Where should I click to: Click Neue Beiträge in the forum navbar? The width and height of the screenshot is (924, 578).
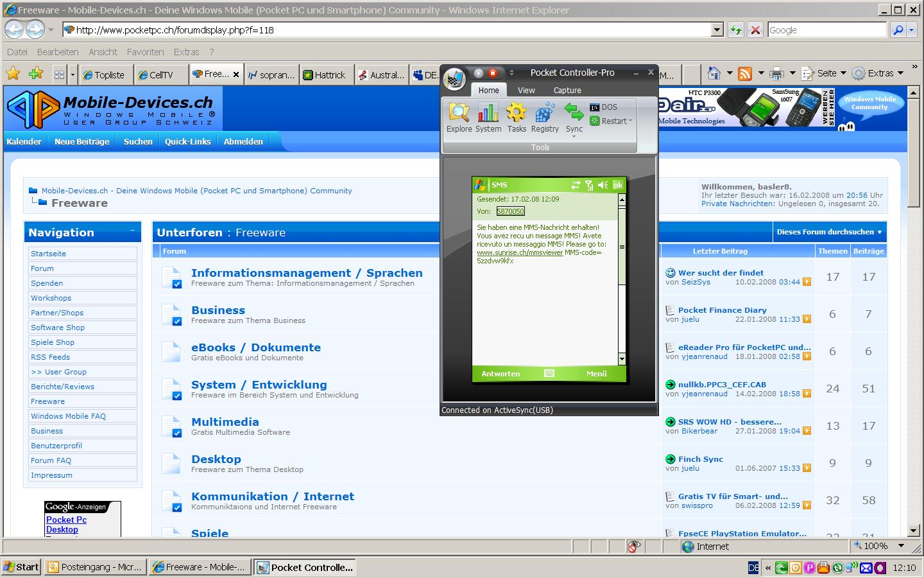[82, 141]
